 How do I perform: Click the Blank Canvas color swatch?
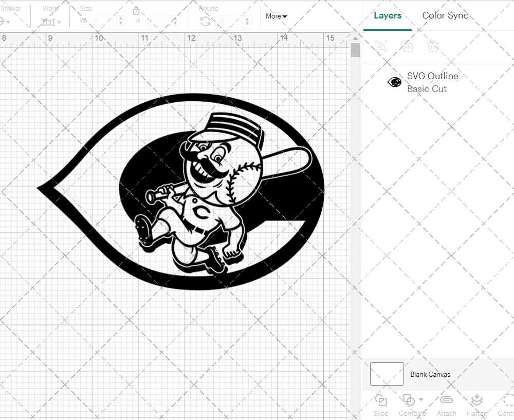point(387,374)
